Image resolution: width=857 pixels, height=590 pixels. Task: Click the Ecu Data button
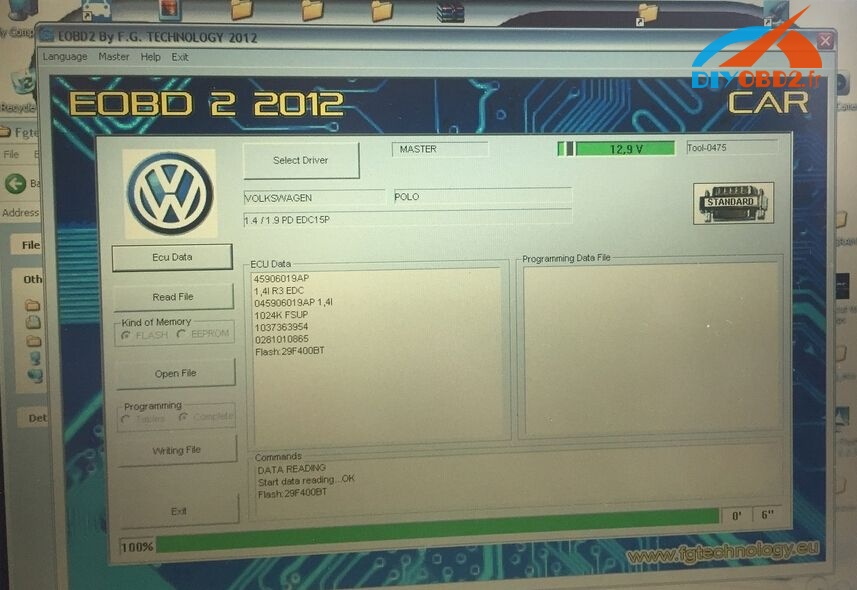(x=172, y=257)
